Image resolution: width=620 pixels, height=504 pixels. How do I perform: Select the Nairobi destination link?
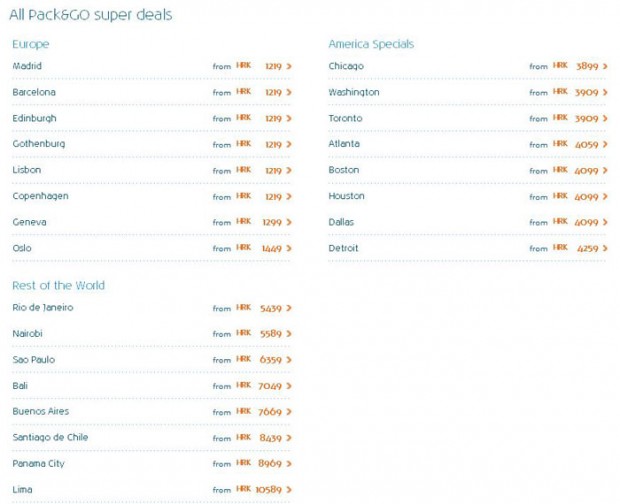[x=27, y=334]
